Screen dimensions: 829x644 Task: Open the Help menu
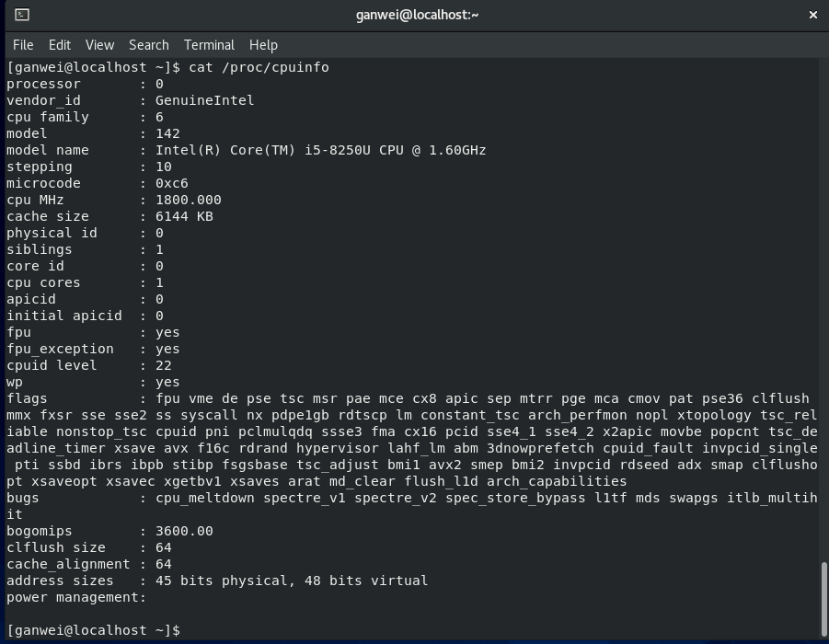[262, 44]
